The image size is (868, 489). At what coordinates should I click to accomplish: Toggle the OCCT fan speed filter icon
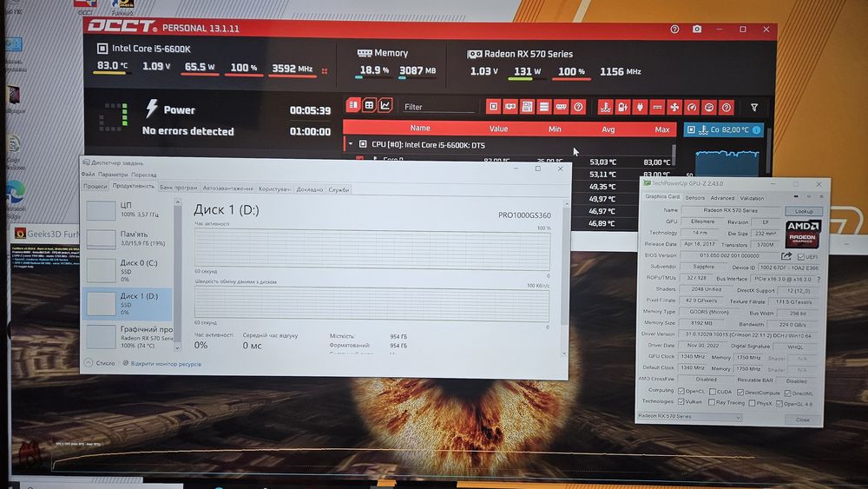point(674,107)
